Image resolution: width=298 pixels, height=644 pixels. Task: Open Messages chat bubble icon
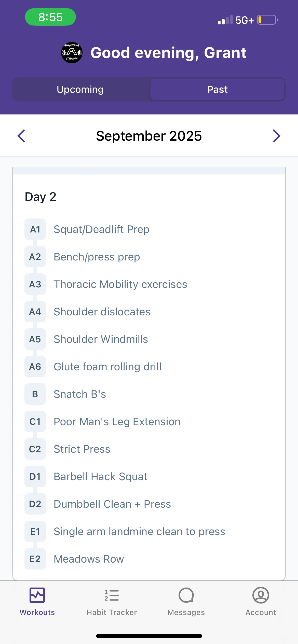click(x=186, y=595)
